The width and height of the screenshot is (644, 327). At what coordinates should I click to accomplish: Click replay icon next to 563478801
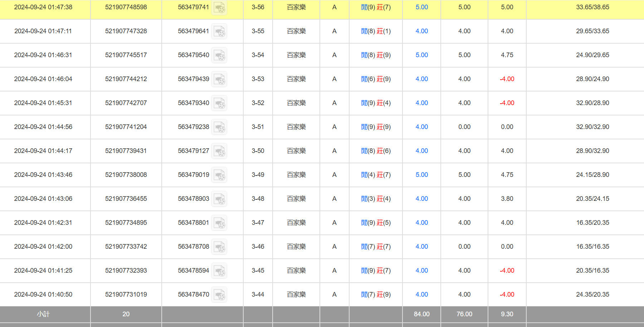point(219,223)
